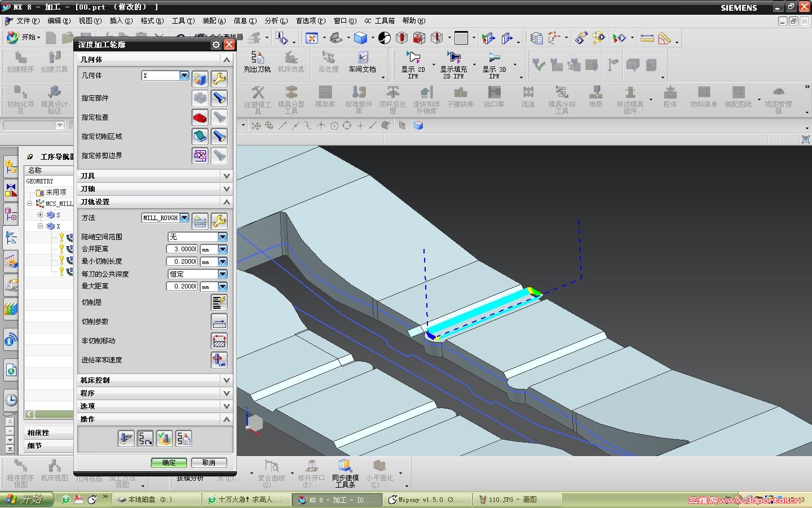Image resolution: width=812 pixels, height=508 pixels.
Task: Click the generate toolpath icon under 操作
Action: coord(126,438)
